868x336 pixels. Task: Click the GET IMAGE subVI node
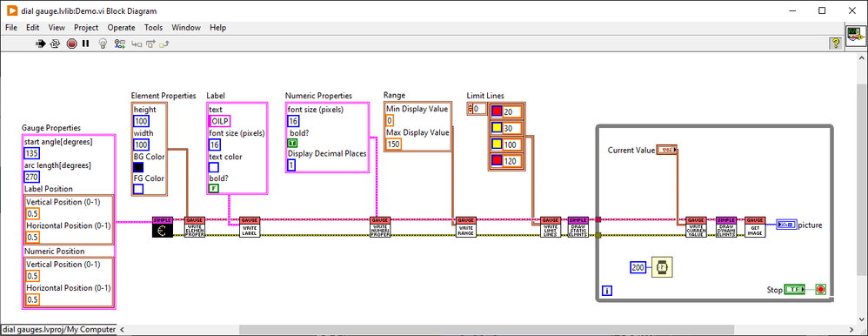(x=755, y=227)
